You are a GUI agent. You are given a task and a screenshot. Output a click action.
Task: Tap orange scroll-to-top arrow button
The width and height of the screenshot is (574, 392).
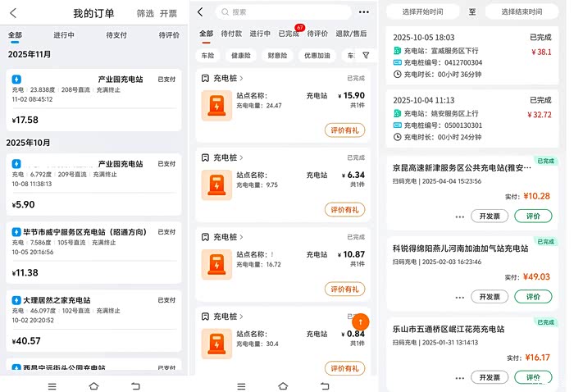point(360,322)
